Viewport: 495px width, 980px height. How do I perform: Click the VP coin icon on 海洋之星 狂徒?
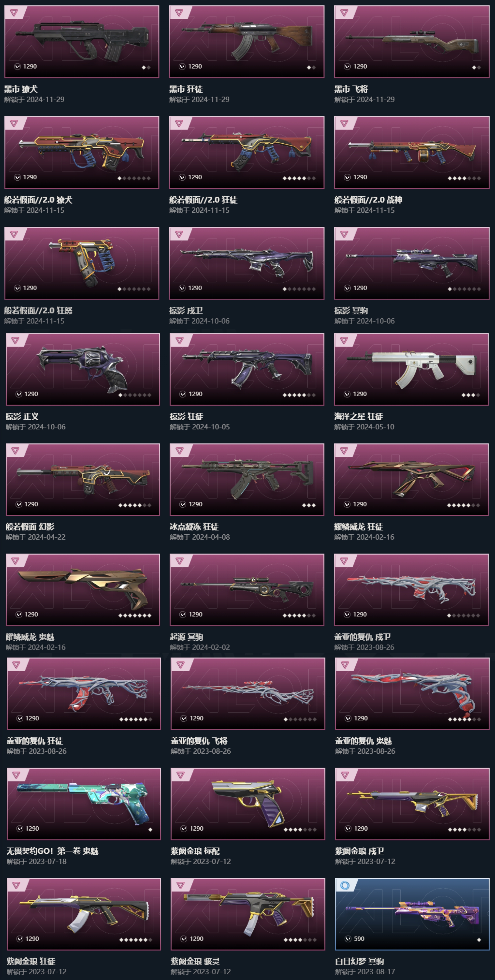(x=347, y=394)
